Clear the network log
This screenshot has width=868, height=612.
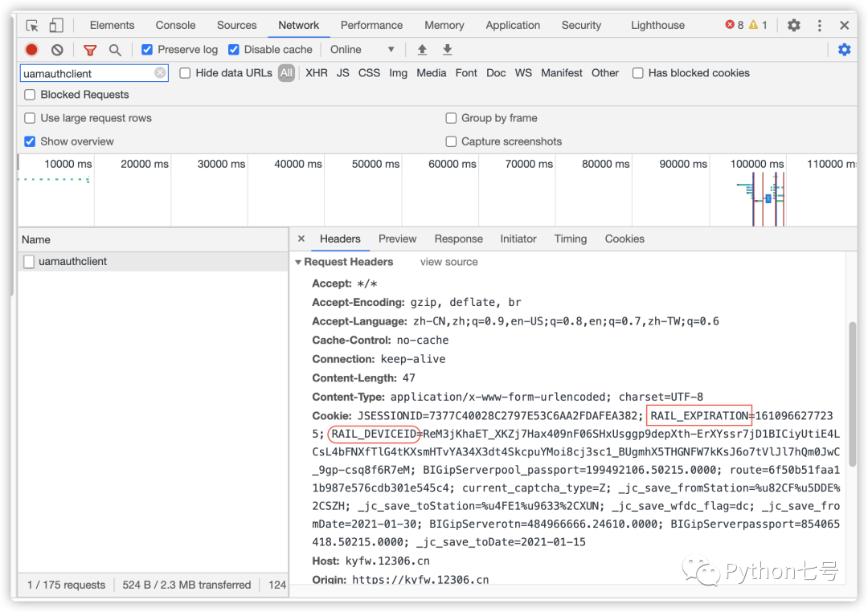tap(57, 50)
